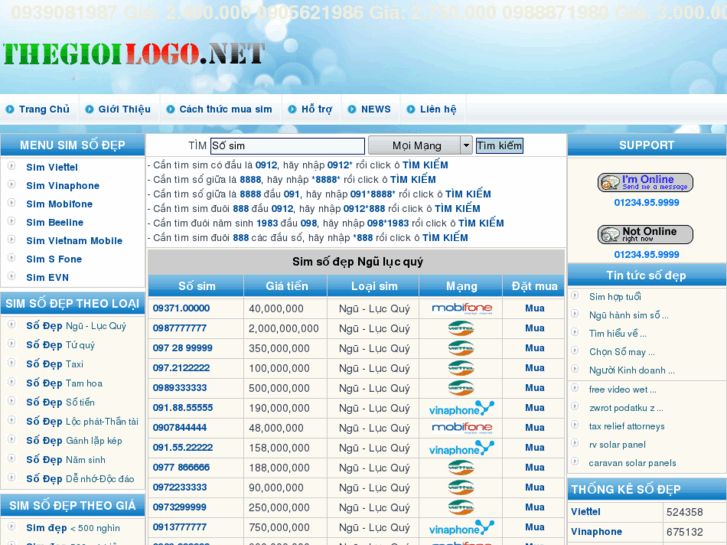Open Sim S Fone in the menu
Image resolution: width=727 pixels, height=545 pixels.
pos(54,259)
